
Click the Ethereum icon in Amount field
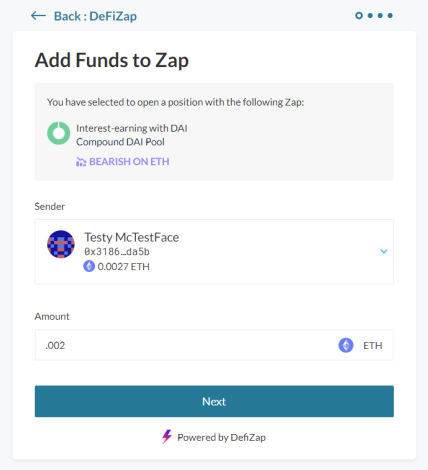pyautogui.click(x=346, y=345)
